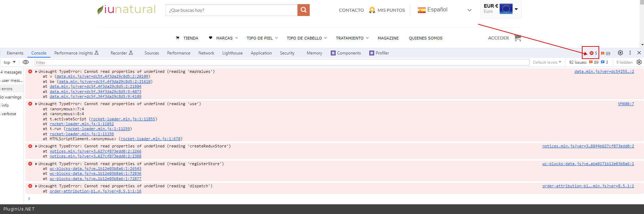Toggle the live expression eye icon
Viewport: 644px width, 214px height.
[26, 62]
